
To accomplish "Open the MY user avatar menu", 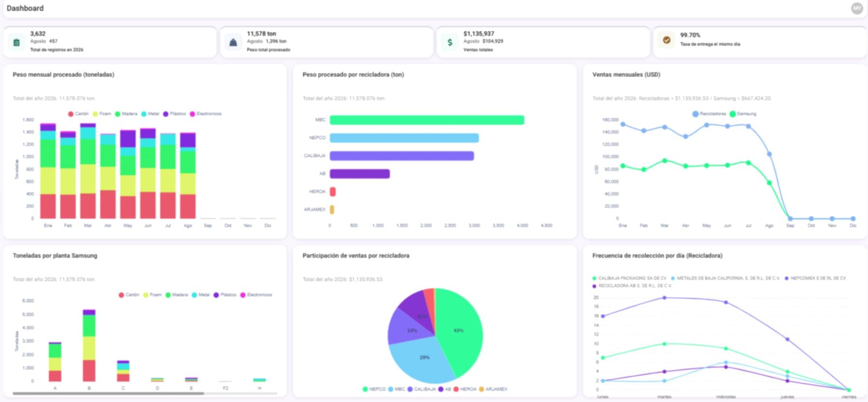I will pos(856,8).
